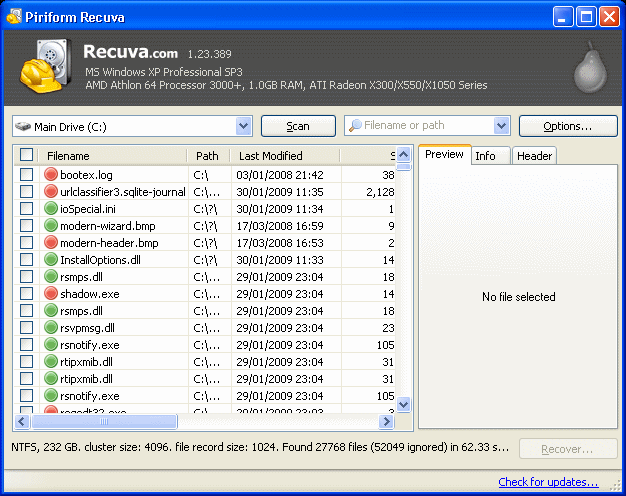The height and width of the screenshot is (496, 626).
Task: Click the Piriform pear logo
Action: click(590, 67)
